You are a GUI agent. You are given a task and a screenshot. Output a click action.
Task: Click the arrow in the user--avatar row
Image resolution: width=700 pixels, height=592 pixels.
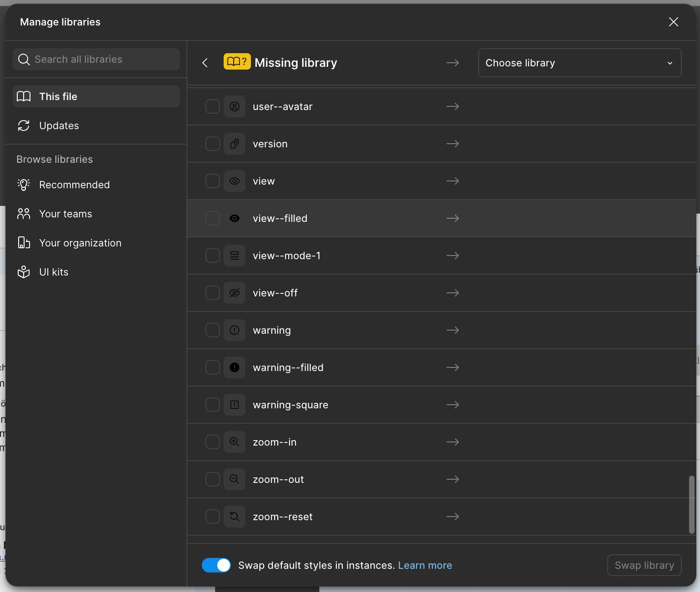click(x=453, y=106)
